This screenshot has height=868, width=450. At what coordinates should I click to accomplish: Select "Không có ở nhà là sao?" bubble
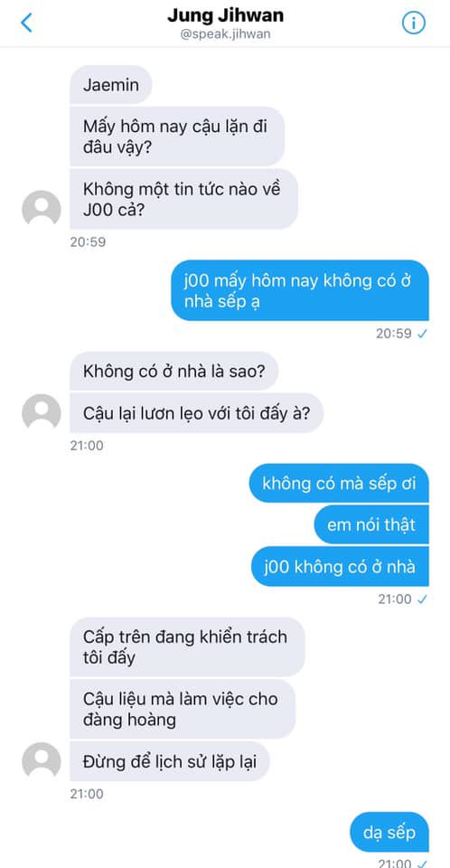pyautogui.click(x=173, y=371)
